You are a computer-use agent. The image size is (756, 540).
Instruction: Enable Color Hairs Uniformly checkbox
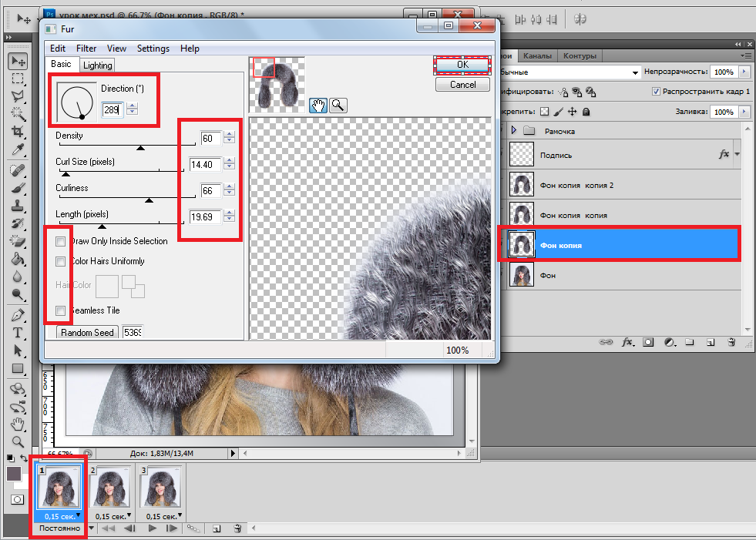(60, 261)
